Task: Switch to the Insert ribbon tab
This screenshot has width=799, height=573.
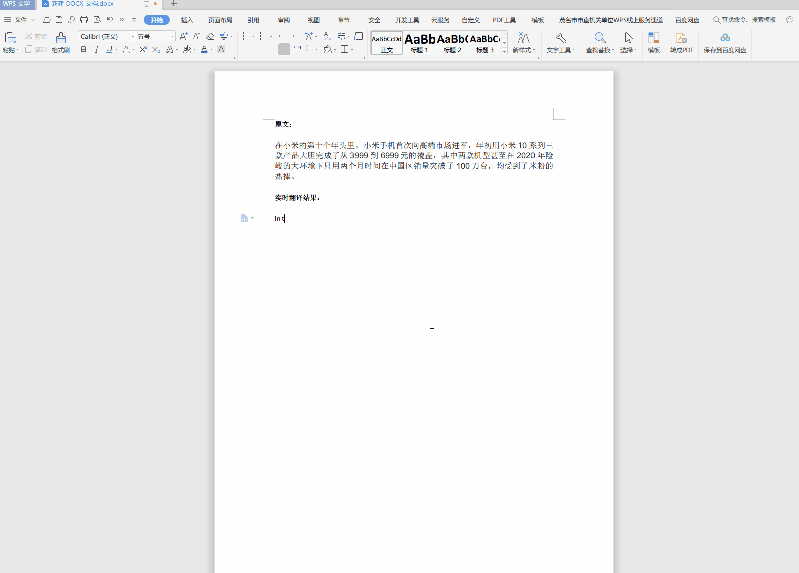Action: click(187, 20)
